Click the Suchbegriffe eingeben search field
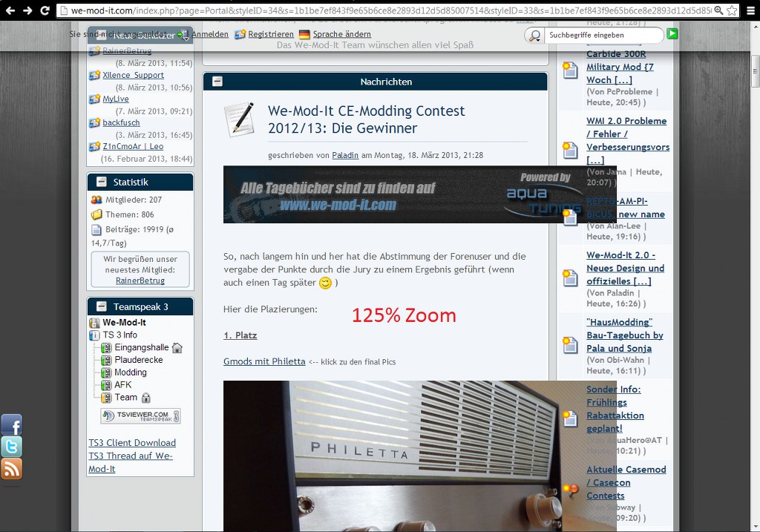 (x=603, y=35)
